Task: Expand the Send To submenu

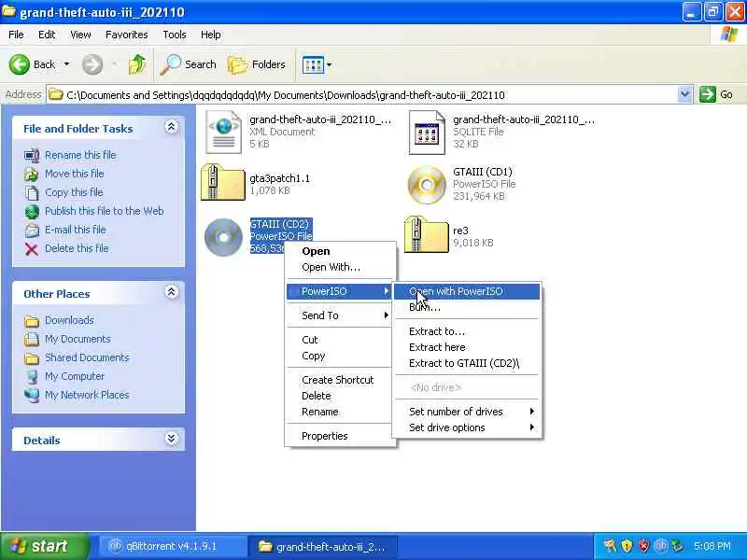Action: pyautogui.click(x=341, y=315)
